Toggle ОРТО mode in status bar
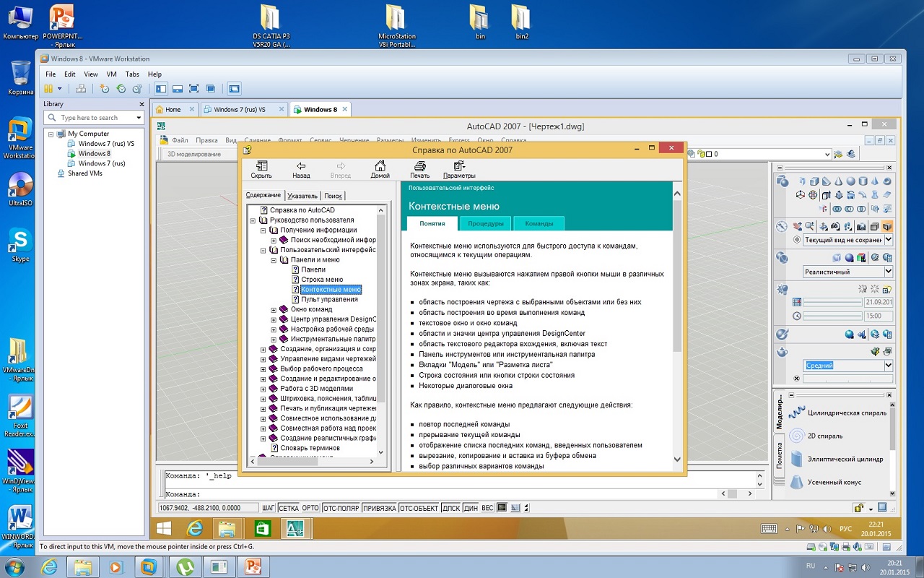924x578 pixels. point(310,508)
